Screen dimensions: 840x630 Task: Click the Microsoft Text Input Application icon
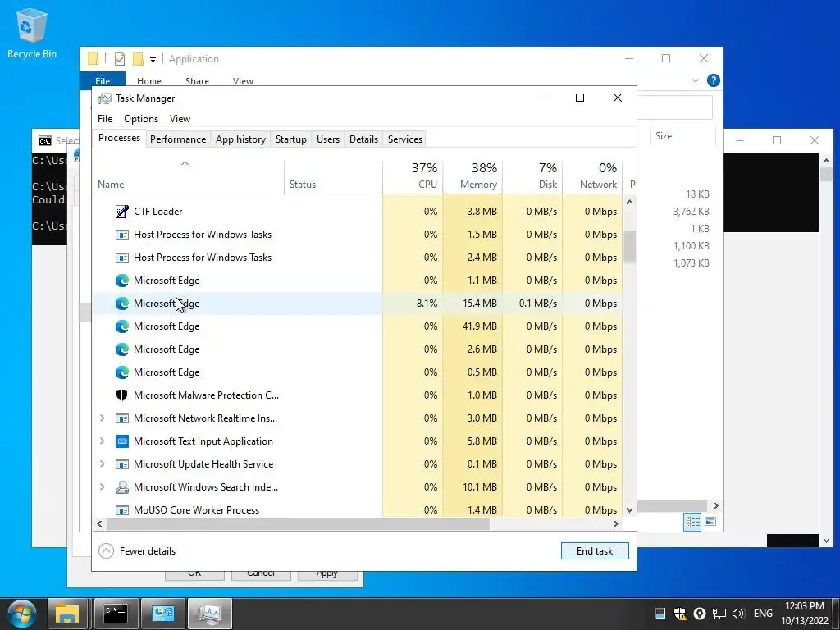pos(122,441)
